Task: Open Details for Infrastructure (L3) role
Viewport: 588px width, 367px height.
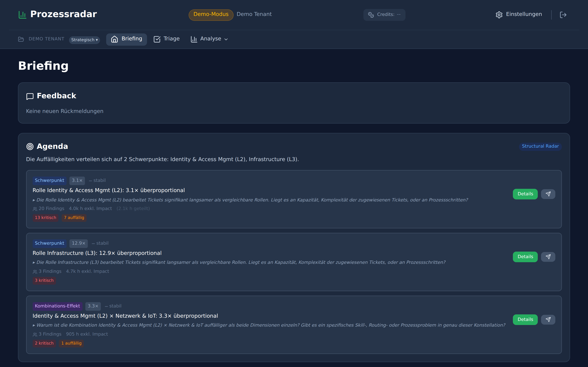Action: click(x=525, y=257)
